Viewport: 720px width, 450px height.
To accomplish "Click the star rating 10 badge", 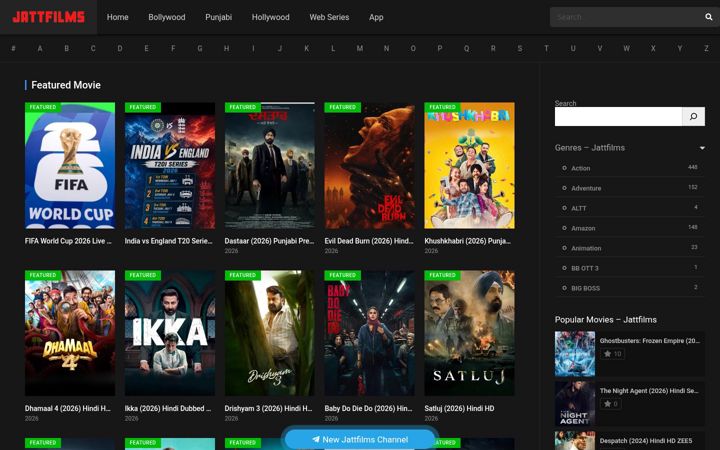I will [612, 354].
